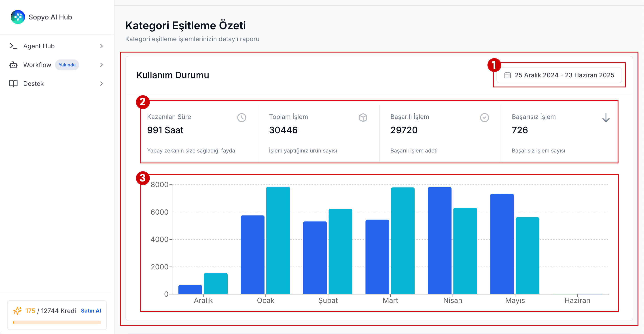Click 'İşlem yaptığınız ürün sayısı' text

click(303, 150)
